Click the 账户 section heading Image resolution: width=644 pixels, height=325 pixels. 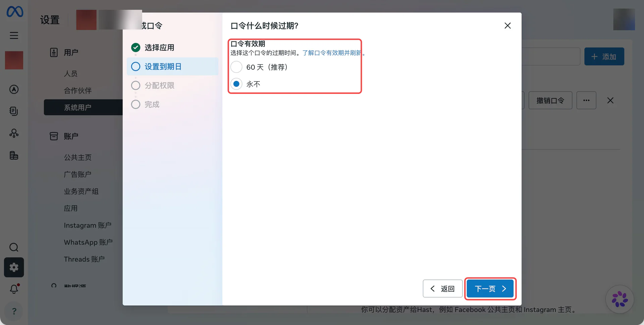[x=71, y=136]
